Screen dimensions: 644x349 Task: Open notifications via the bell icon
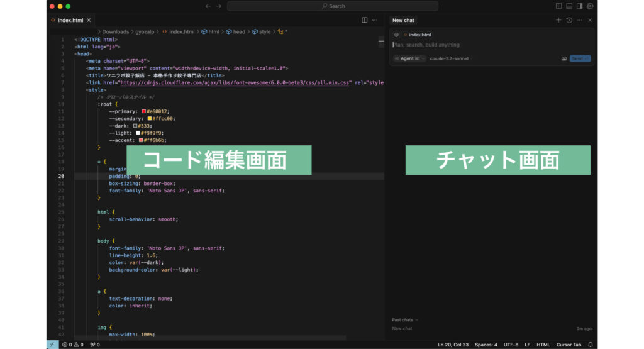pos(590,345)
